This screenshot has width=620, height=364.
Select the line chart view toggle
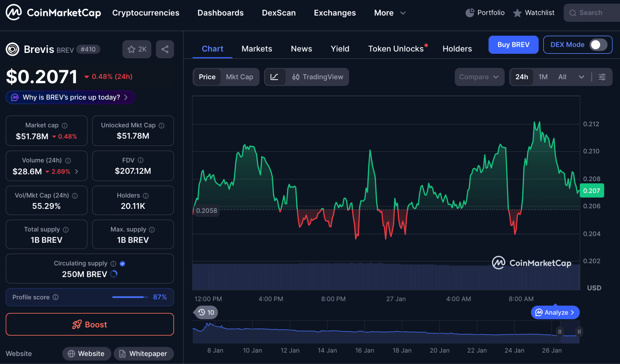click(275, 77)
